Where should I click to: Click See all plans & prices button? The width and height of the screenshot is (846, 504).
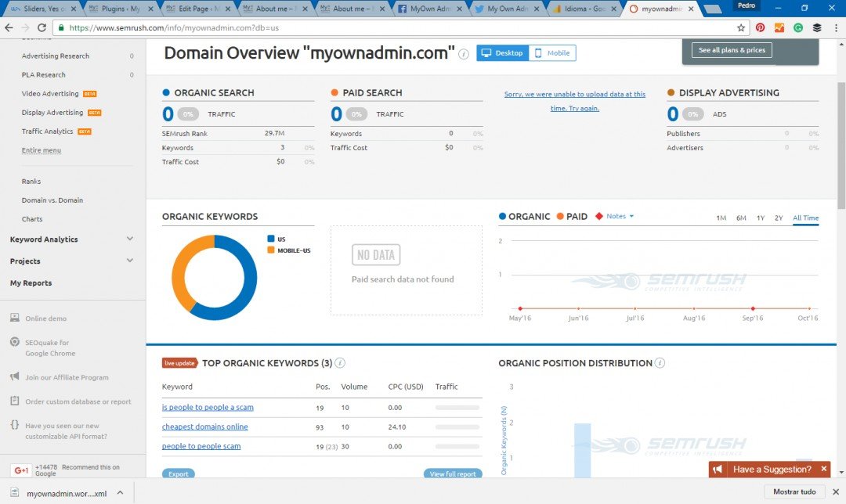[732, 50]
